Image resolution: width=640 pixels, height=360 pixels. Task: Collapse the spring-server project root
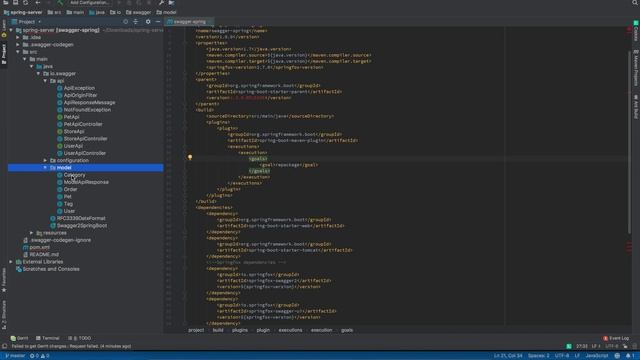11,30
